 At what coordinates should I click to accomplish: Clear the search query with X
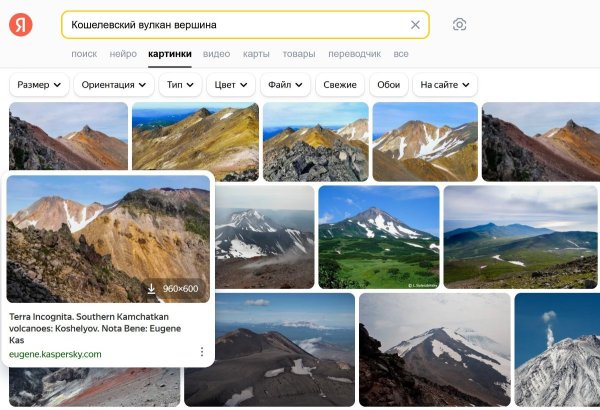click(x=415, y=25)
